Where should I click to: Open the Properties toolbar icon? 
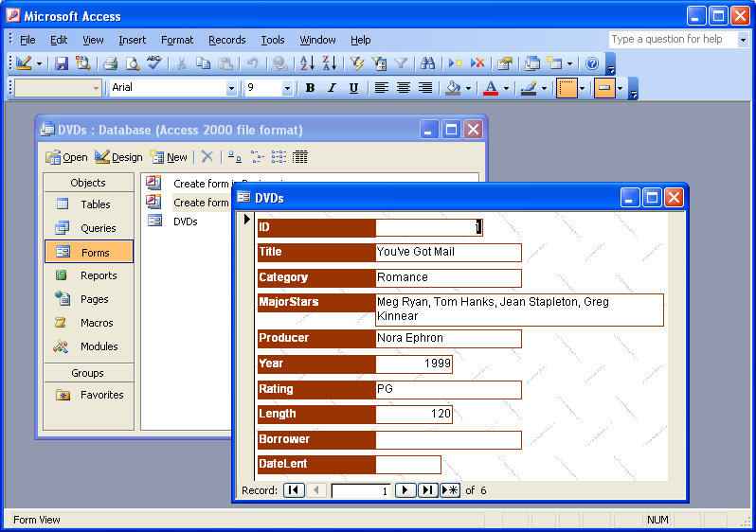pos(505,63)
